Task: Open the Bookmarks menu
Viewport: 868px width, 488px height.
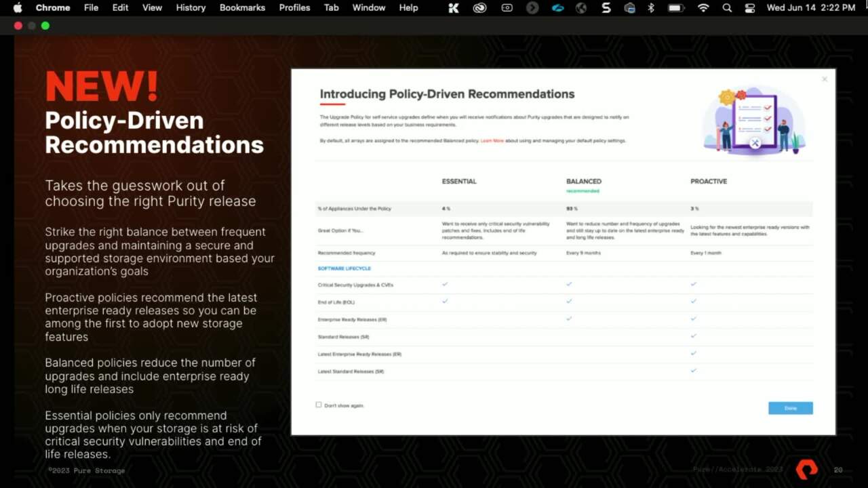Action: (242, 7)
